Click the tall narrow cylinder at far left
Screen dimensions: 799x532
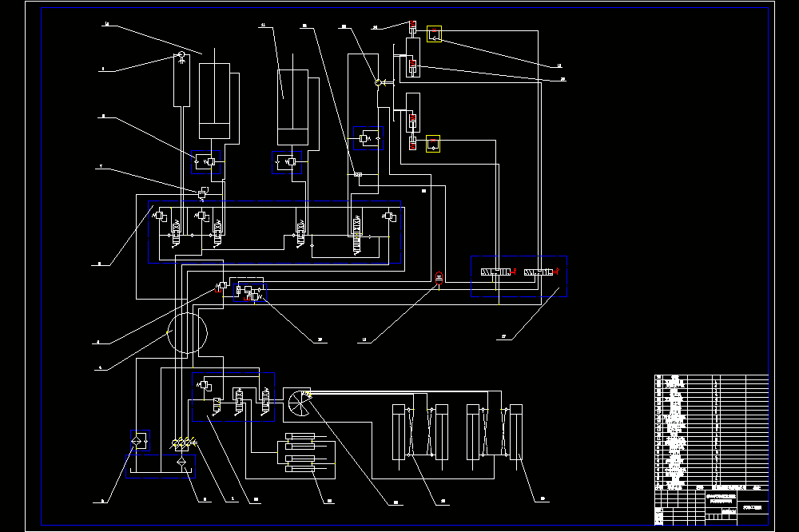coord(182,79)
